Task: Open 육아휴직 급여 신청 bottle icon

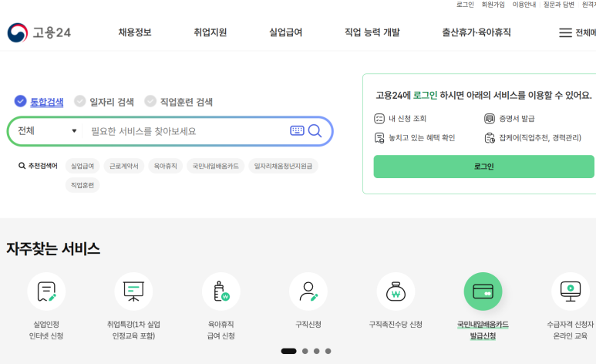Action: pos(221,292)
